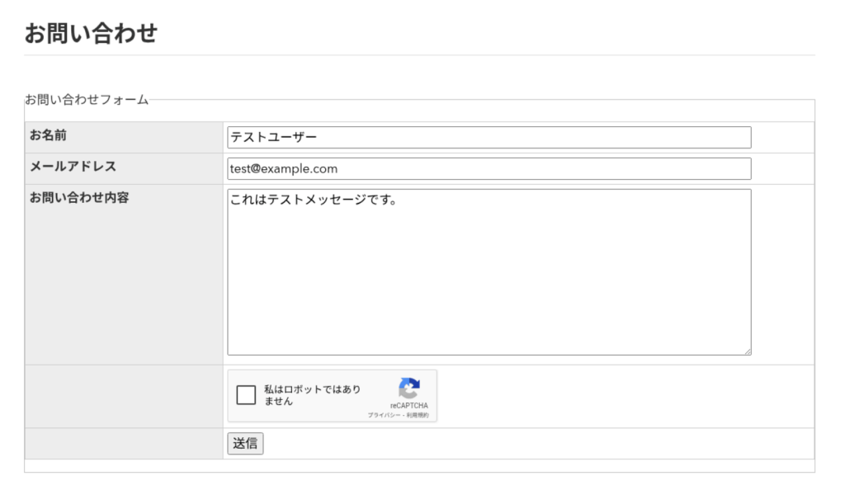The image size is (845, 504).
Task: Click the 私はロボットではありません label text
Action: [x=312, y=395]
